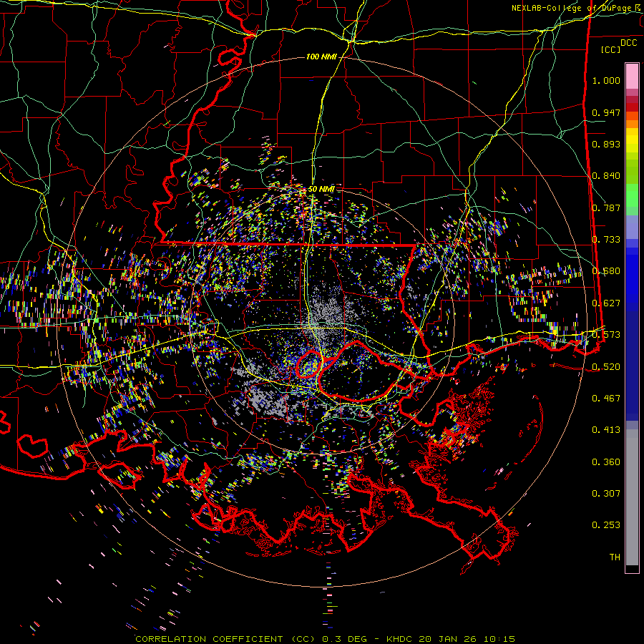Click the gray segment of the color bar
Image resolution: width=644 pixels, height=644 pixels.
tap(632, 497)
